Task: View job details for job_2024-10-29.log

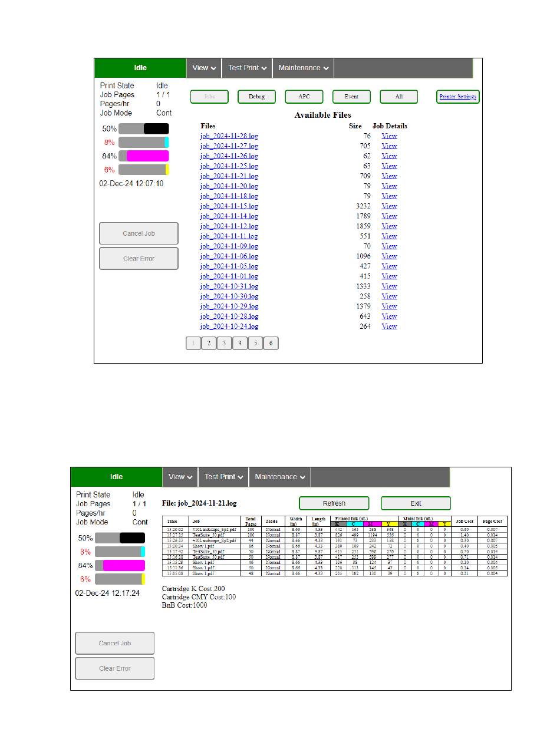Action: pyautogui.click(x=389, y=306)
